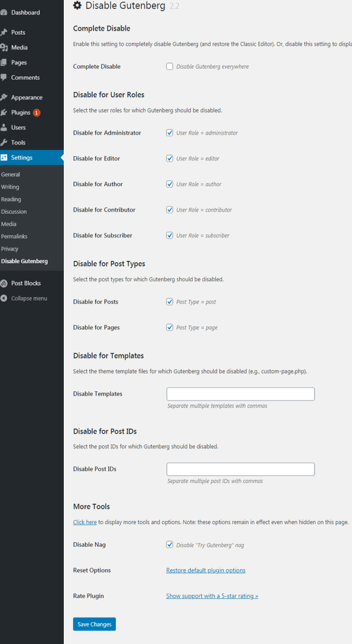Go to Privacy settings submenu
Screen dimensions: 352x644
pos(10,249)
